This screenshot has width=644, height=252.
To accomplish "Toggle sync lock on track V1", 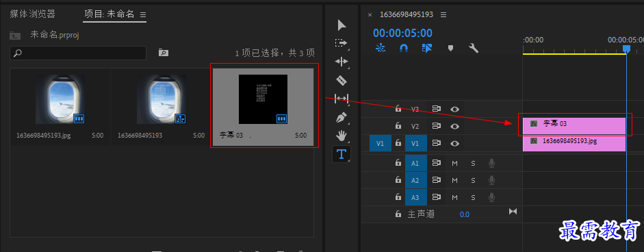I will click(x=436, y=143).
